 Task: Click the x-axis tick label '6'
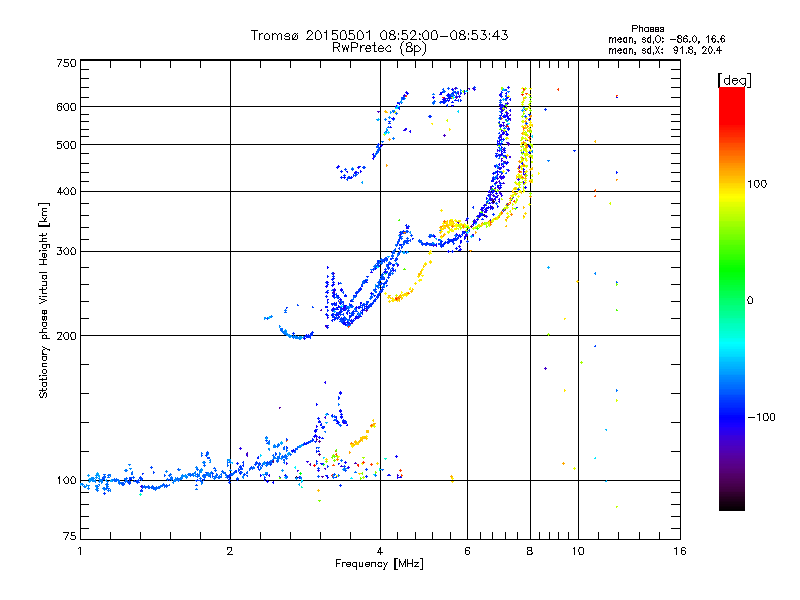[x=467, y=551]
